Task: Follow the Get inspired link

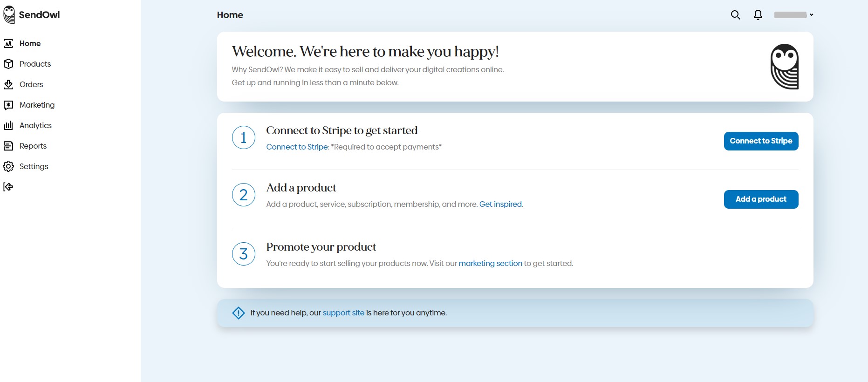Action: (500, 204)
